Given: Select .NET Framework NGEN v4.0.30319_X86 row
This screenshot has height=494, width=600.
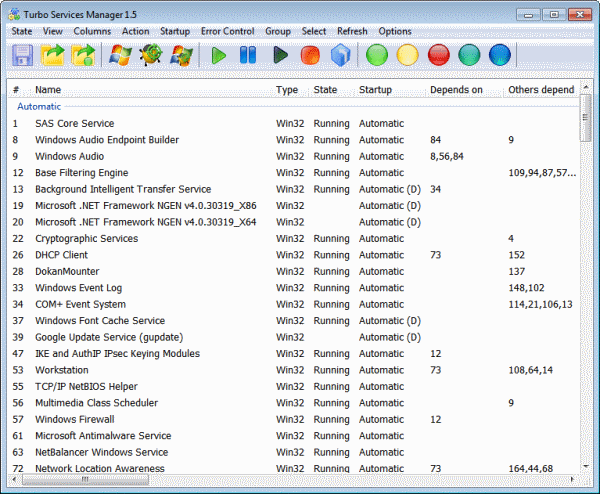Looking at the screenshot, I should click(293, 206).
